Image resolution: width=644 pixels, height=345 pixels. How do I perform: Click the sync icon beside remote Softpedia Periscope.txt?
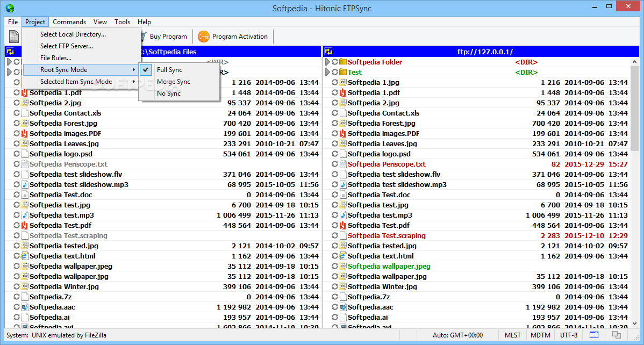[x=335, y=164]
